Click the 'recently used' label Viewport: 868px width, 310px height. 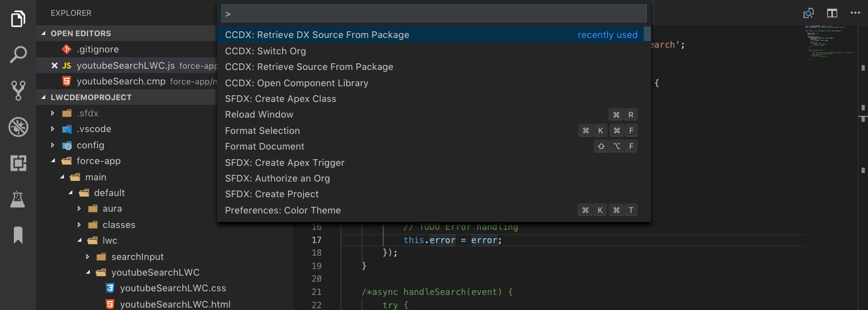pos(608,35)
